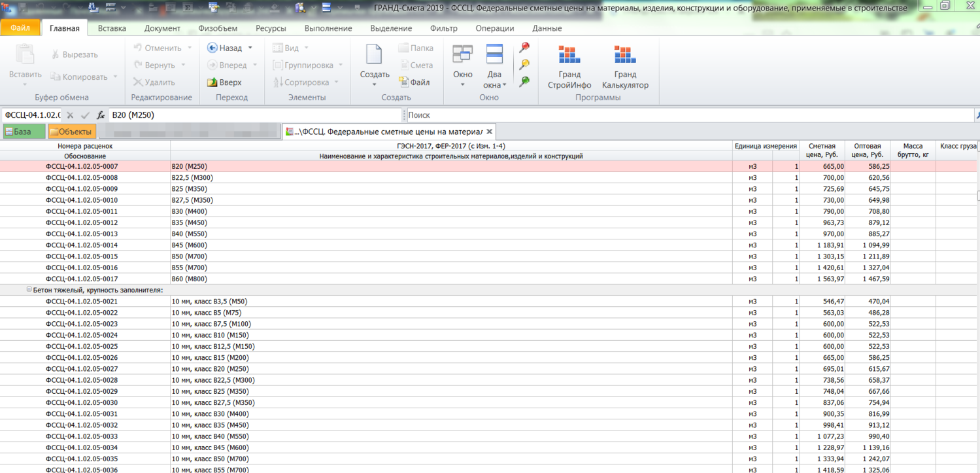Switch to the Фильтр ribbon tab

click(x=444, y=28)
